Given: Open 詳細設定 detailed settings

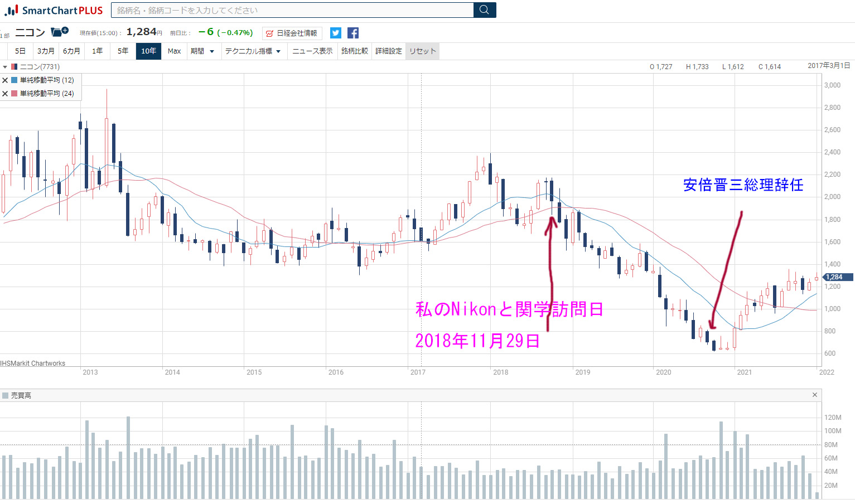Looking at the screenshot, I should (389, 51).
